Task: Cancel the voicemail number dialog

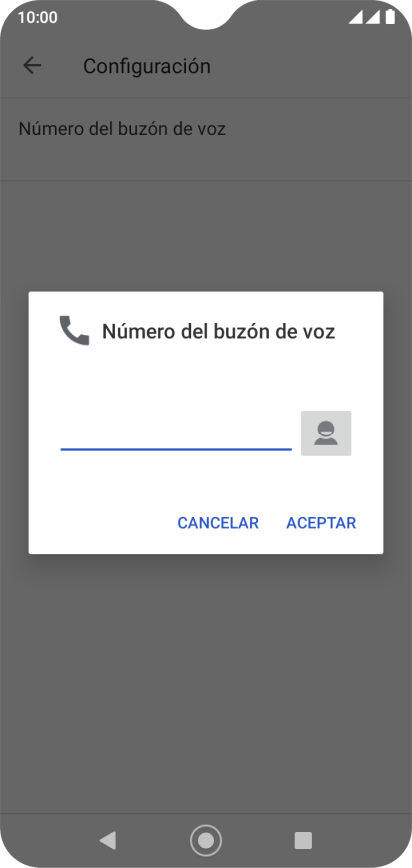Action: pyautogui.click(x=218, y=523)
